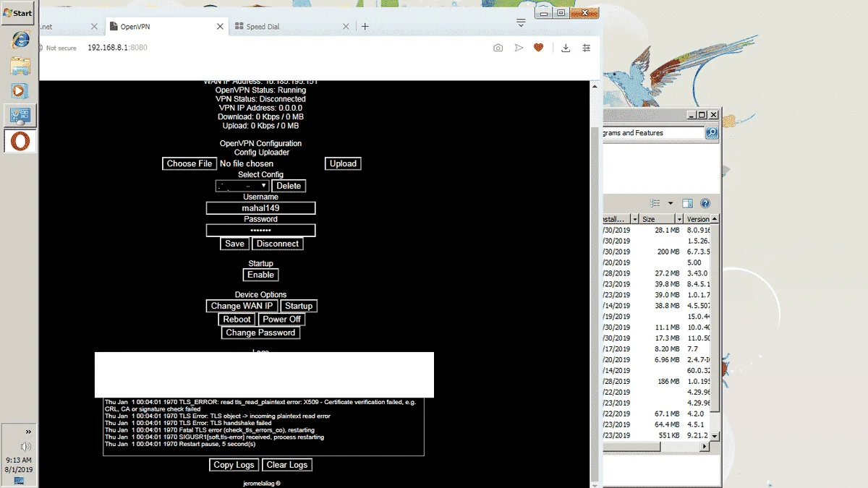The image size is (868, 488).
Task: Click the Opera snapshot camera icon
Action: [498, 48]
